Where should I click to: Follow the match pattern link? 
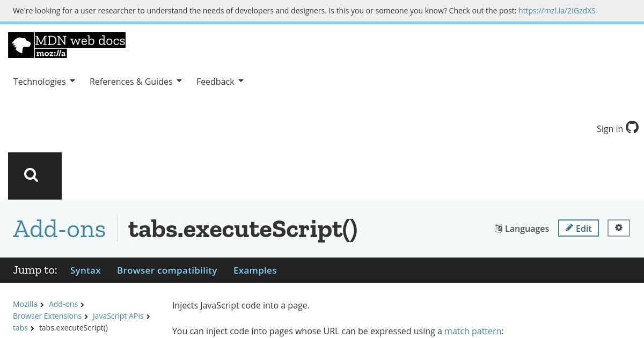coord(473,331)
